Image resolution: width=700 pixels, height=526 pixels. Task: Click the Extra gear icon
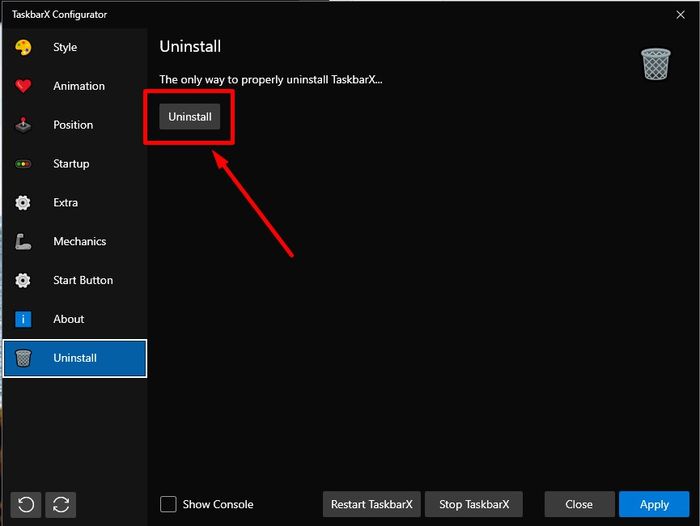pos(23,203)
